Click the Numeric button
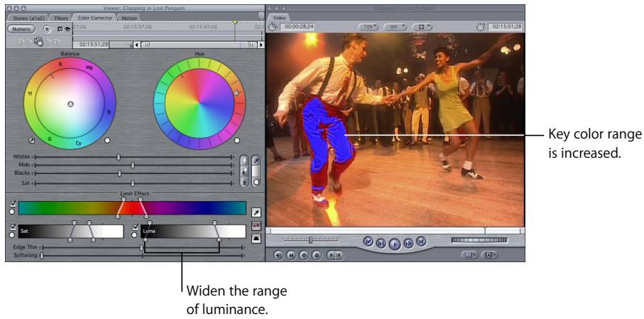Image resolution: width=644 pixels, height=319 pixels. 21,29
